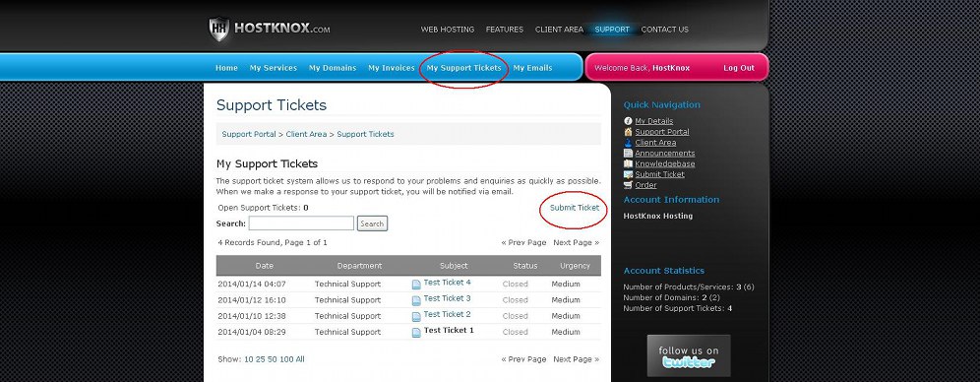Click the Knowledgebase book icon
Viewport: 980px width, 382px height.
pos(628,163)
